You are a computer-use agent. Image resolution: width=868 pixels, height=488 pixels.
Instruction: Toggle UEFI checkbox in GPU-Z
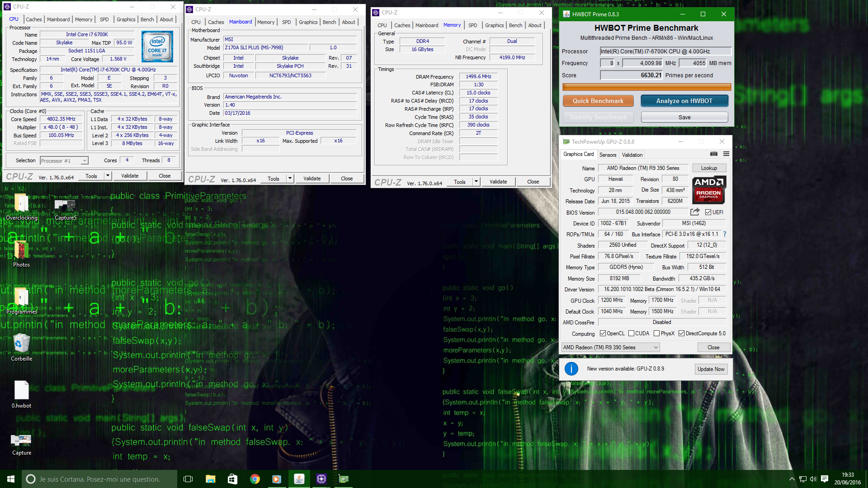pyautogui.click(x=708, y=212)
